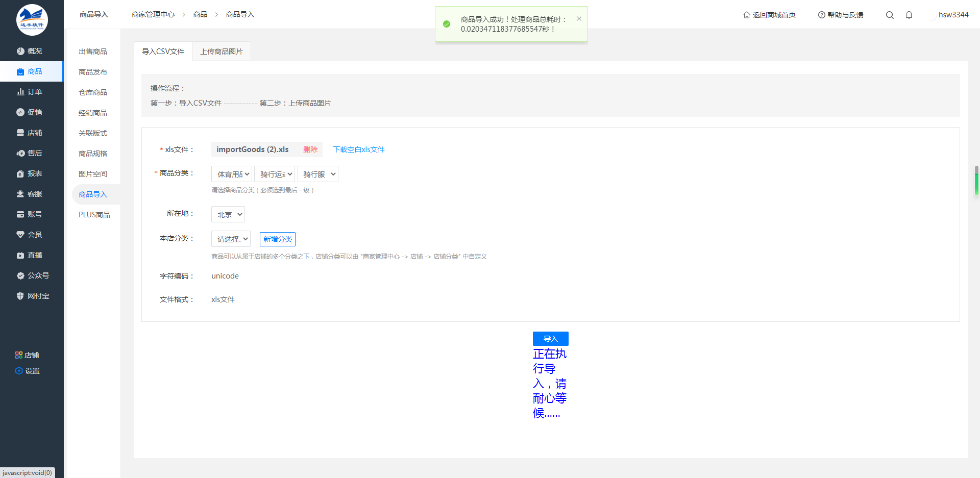Viewport: 980px width, 478px height.
Task: Click the 正在执行导入 status text
Action: (550, 383)
